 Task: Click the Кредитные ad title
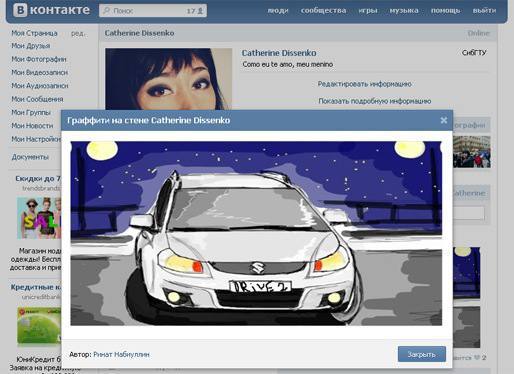coord(36,287)
